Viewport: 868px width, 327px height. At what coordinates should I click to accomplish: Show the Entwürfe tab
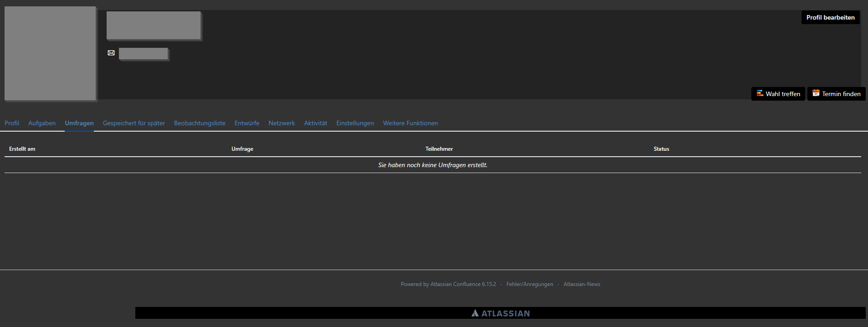coord(247,123)
